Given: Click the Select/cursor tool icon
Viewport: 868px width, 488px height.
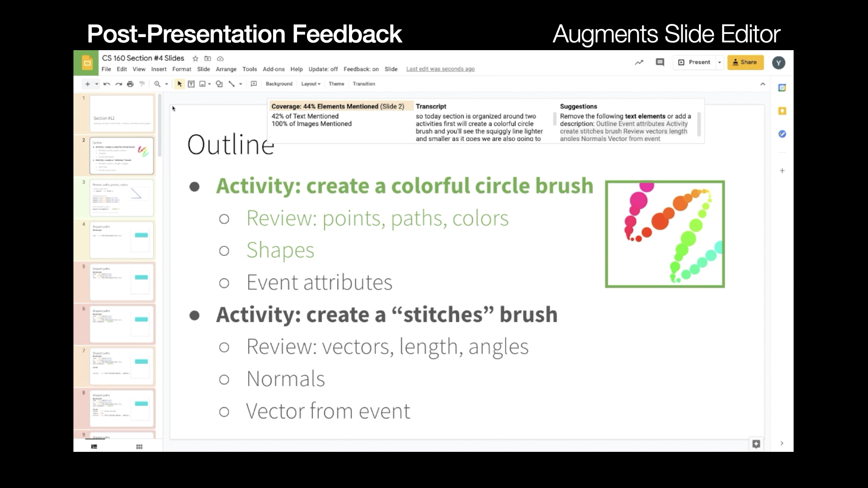Looking at the screenshot, I should (x=179, y=84).
